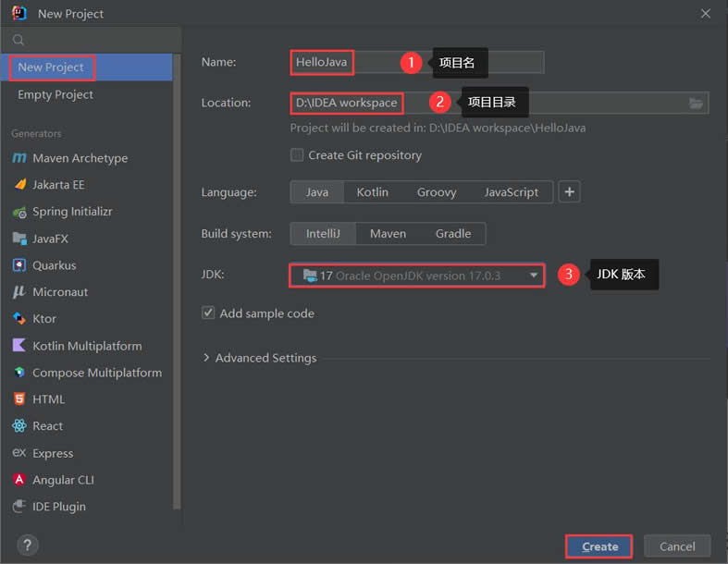Select Java as the language
728x564 pixels.
click(316, 192)
